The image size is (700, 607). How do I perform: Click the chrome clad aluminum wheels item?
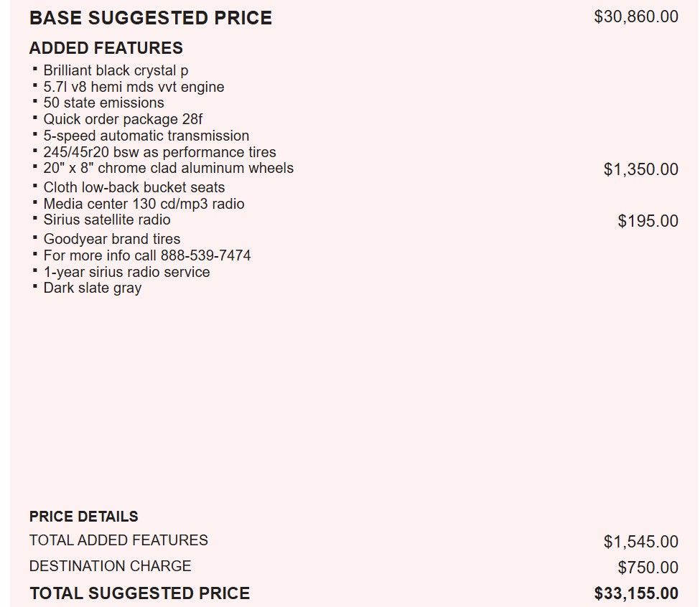[168, 168]
